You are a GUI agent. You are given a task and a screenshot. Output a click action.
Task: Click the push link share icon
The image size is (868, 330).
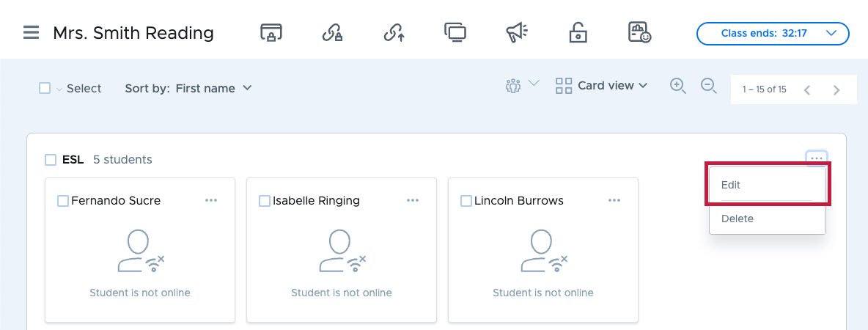pyautogui.click(x=394, y=33)
